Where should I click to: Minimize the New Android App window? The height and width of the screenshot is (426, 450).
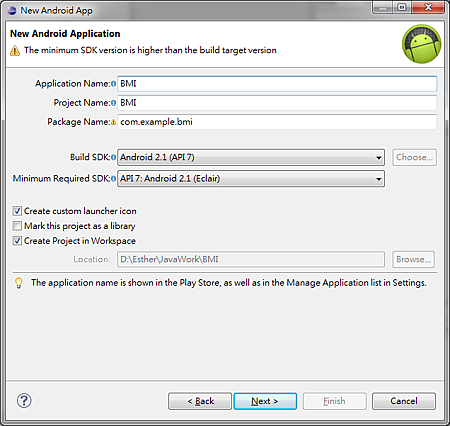coord(383,7)
